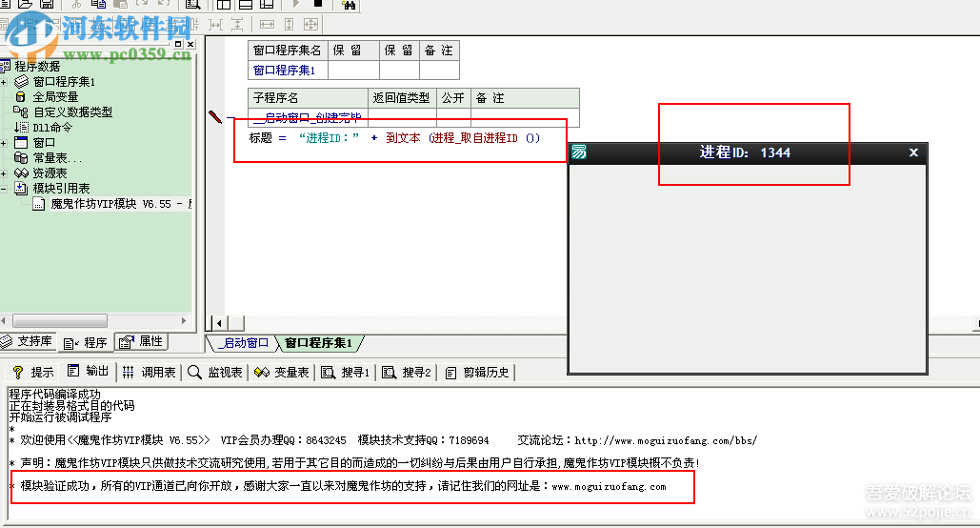980x528 pixels.
Task: Click the horizontal spacing alignment icon
Action: (x=215, y=25)
